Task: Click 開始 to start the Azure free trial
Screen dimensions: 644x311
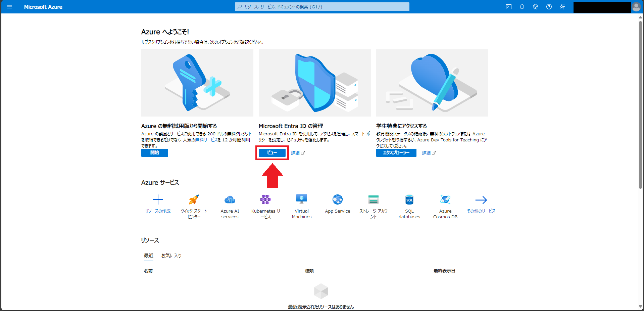Action: pyautogui.click(x=154, y=153)
